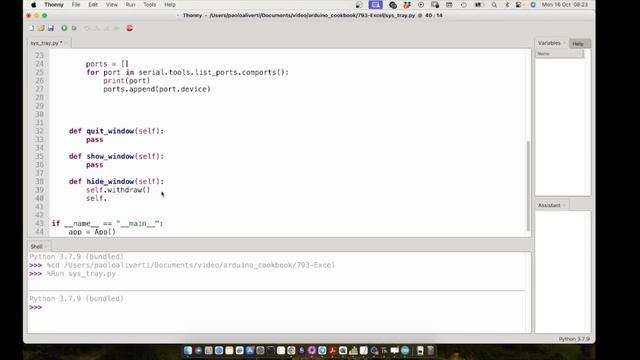Open the File menu
Screen dimensions: 640x360
click(76, 5)
